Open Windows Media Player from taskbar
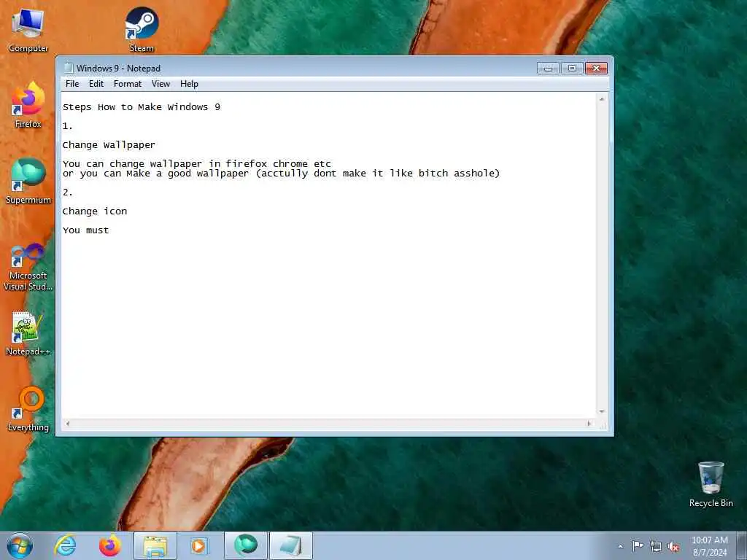Screen dimensions: 747x560 [x=199, y=545]
